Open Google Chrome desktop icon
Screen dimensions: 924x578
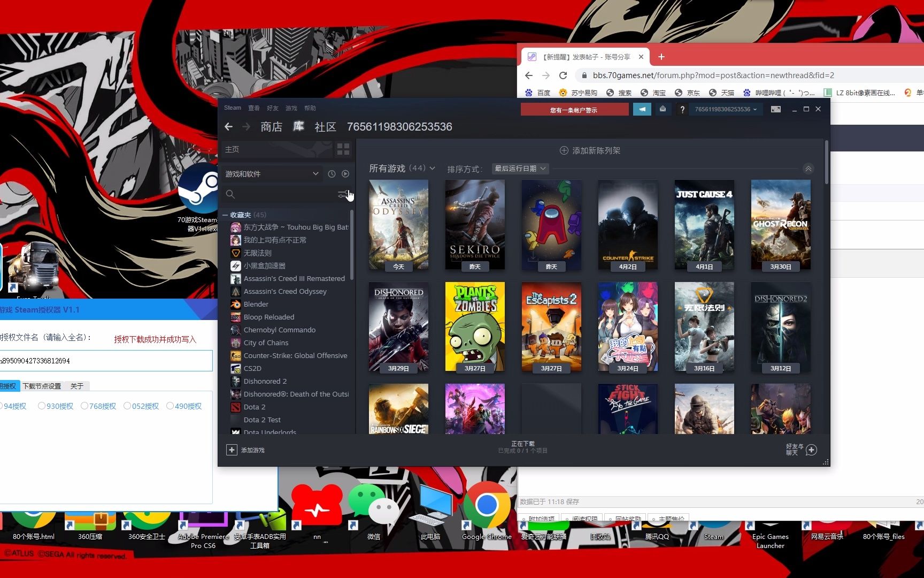(487, 512)
